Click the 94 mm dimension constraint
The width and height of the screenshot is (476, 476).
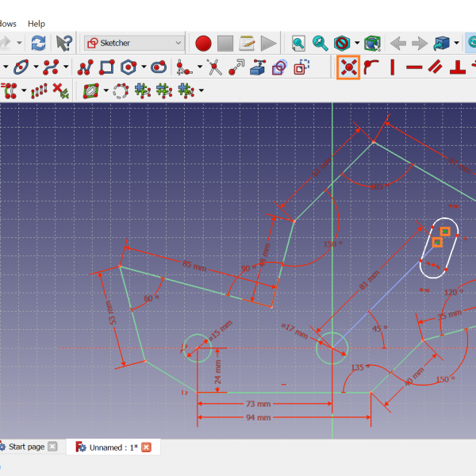[x=259, y=417]
